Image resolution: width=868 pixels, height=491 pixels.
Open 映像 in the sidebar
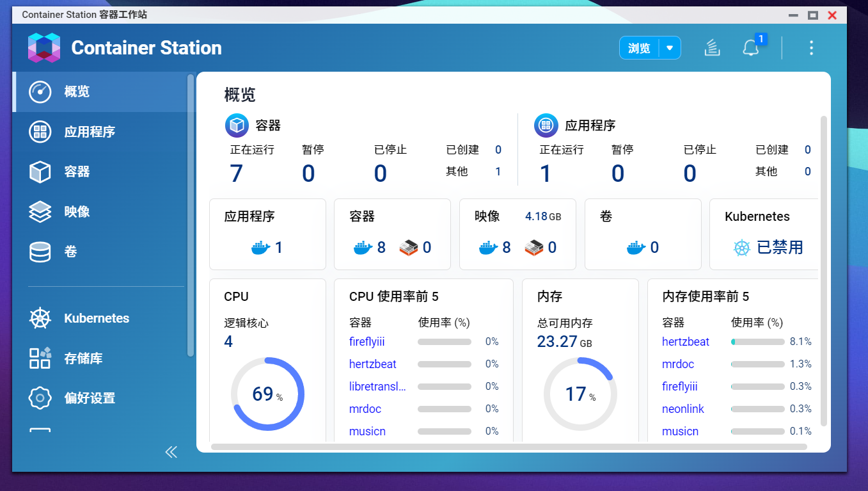(99, 211)
